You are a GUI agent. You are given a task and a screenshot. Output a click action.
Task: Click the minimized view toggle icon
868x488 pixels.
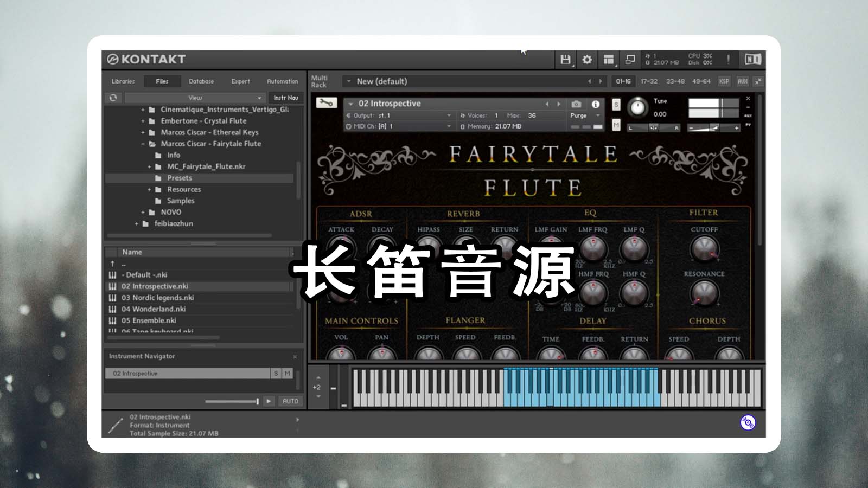coord(630,60)
